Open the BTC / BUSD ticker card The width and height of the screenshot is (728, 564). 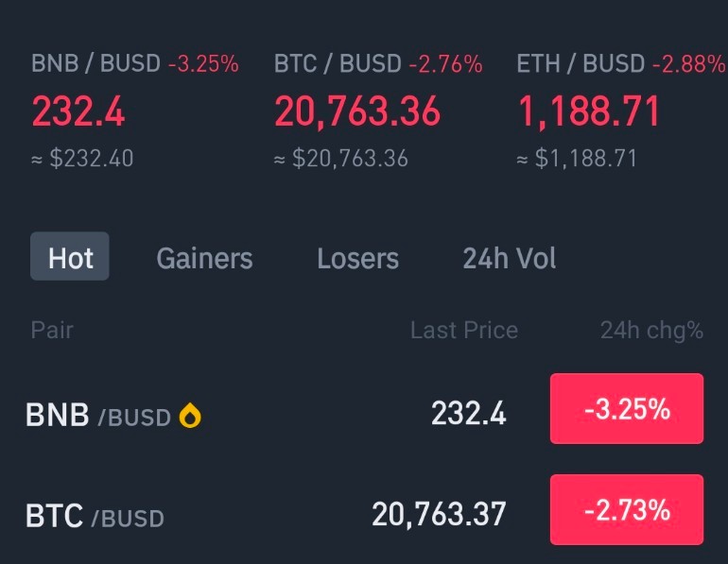pyautogui.click(x=378, y=111)
